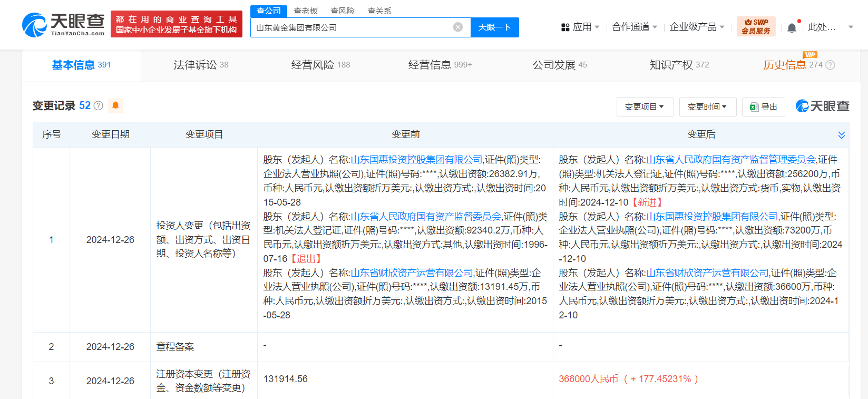The height and width of the screenshot is (399, 868).
Task: Click the apps grid icon next to 应用
Action: (565, 27)
